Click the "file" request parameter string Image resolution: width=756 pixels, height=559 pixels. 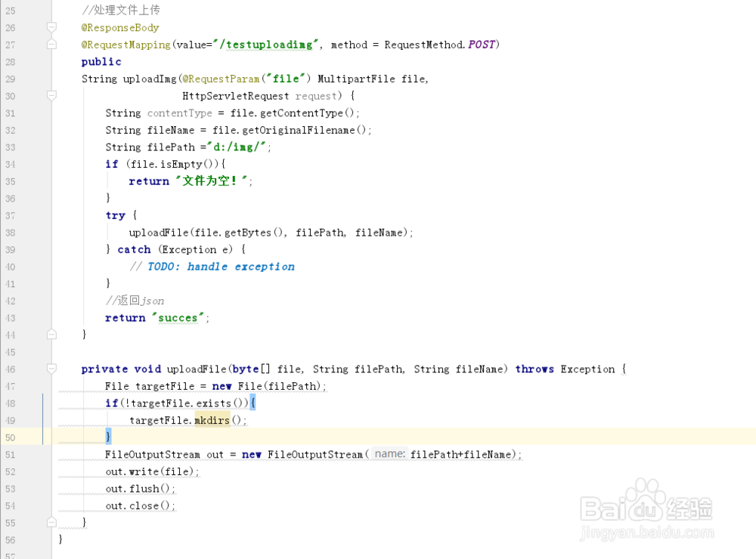pyautogui.click(x=288, y=79)
